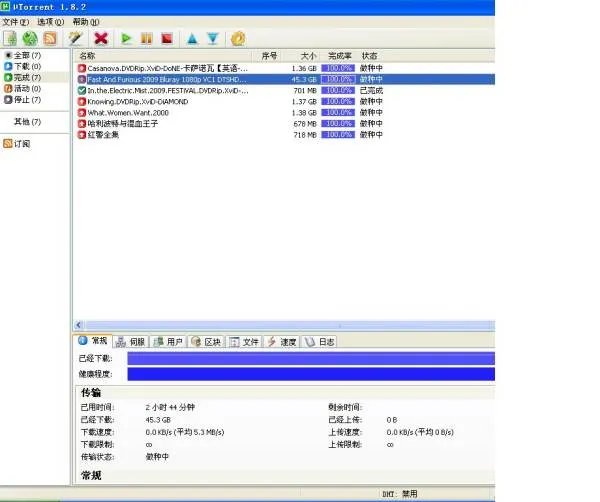The image size is (600, 502).
Task: Click the status icon of 哈利波特与混血王子
Action: [x=82, y=124]
